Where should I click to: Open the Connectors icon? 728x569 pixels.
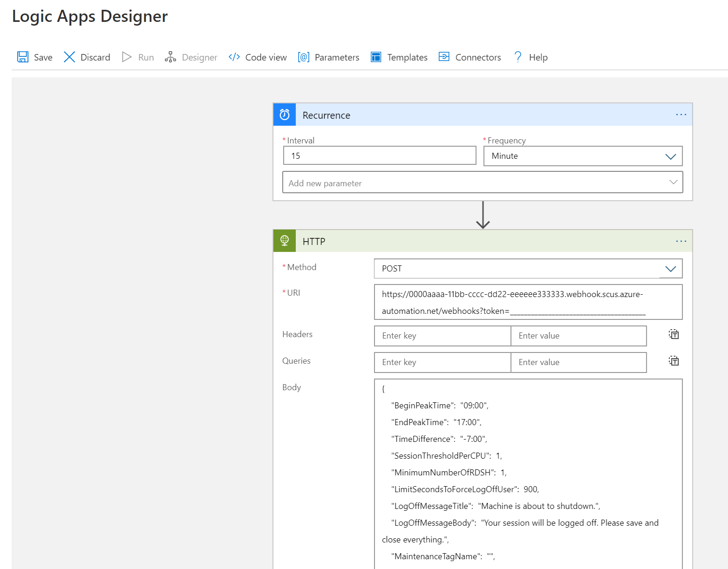(x=443, y=57)
